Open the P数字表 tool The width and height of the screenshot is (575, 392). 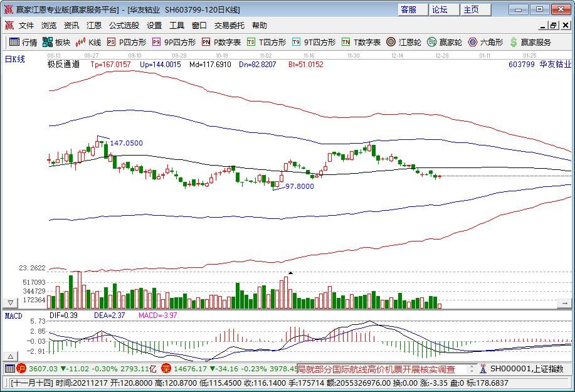tap(221, 42)
